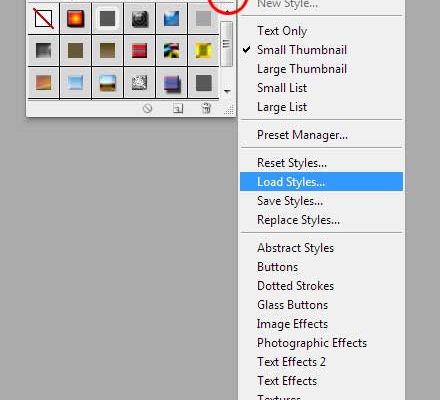
Task: Open Preset Manager... from the menu
Action: (302, 135)
